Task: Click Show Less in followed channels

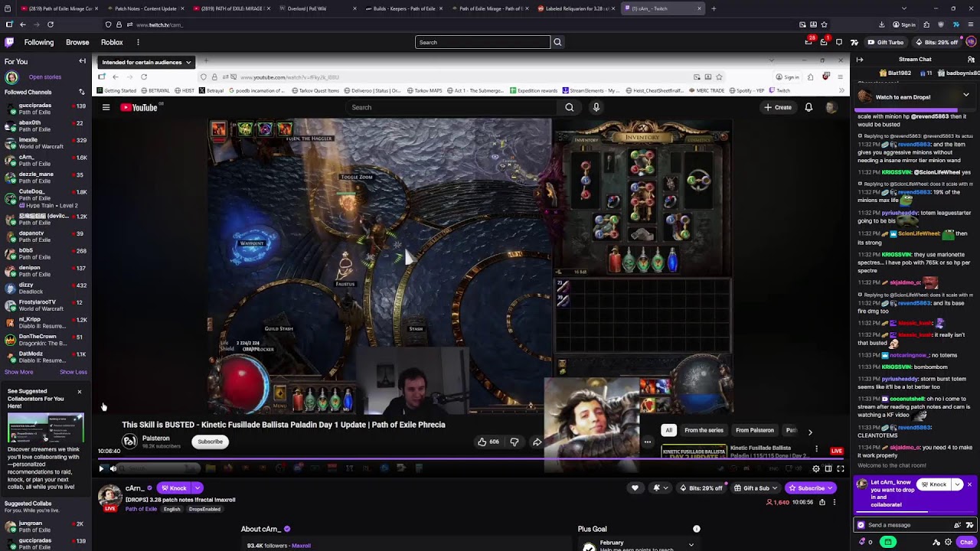Action: [x=73, y=372]
